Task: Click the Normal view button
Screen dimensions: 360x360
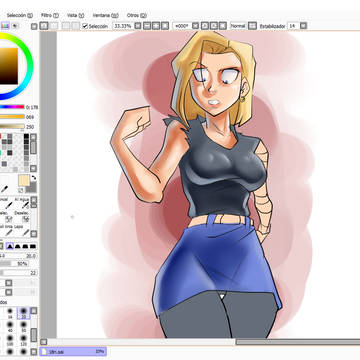Action: point(238,26)
